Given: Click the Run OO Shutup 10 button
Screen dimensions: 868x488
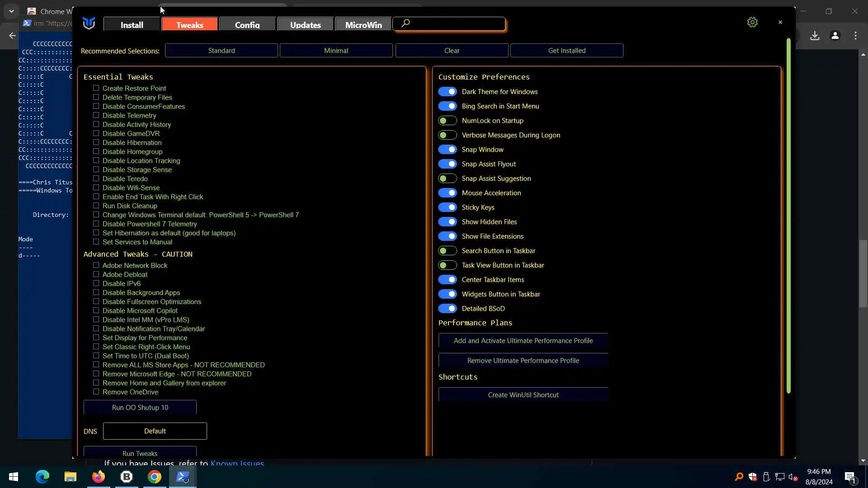Looking at the screenshot, I should 140,407.
